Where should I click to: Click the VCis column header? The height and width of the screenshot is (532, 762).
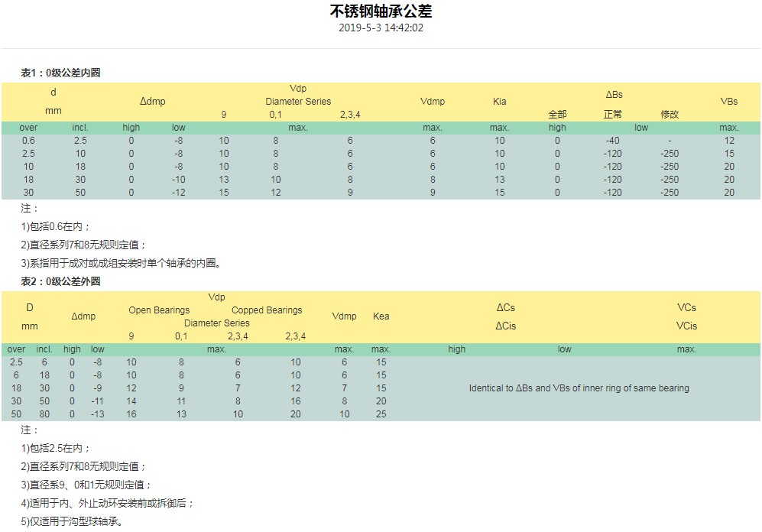686,326
